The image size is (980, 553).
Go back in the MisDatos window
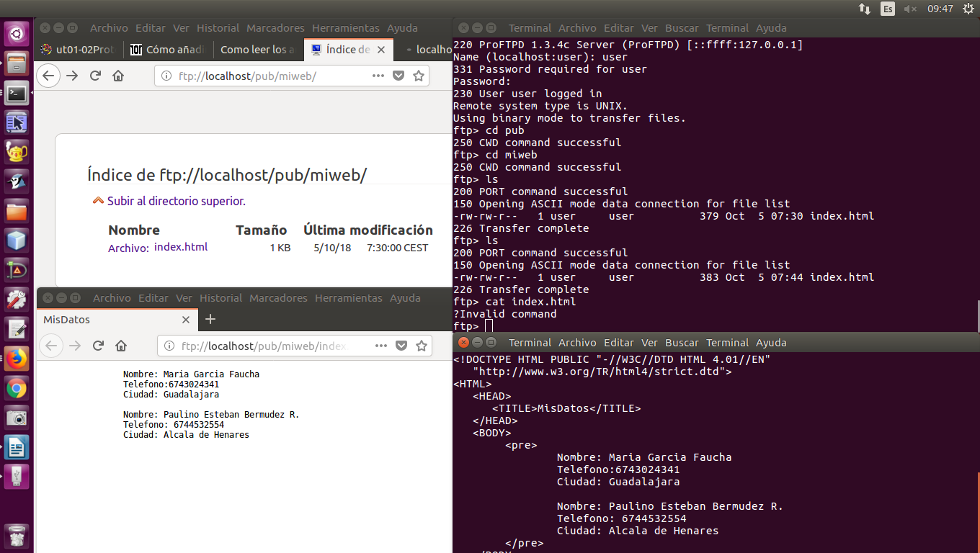51,346
